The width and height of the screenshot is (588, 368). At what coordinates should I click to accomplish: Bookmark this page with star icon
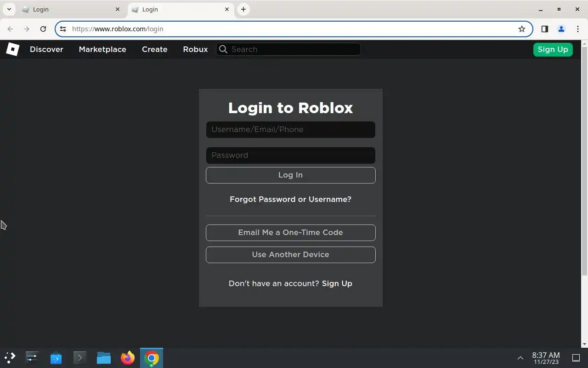coord(522,29)
